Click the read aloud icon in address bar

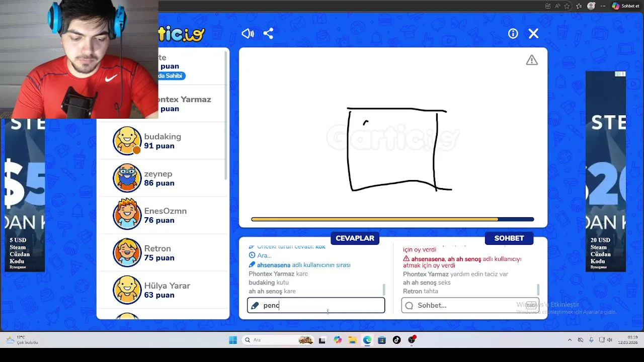coord(557,6)
